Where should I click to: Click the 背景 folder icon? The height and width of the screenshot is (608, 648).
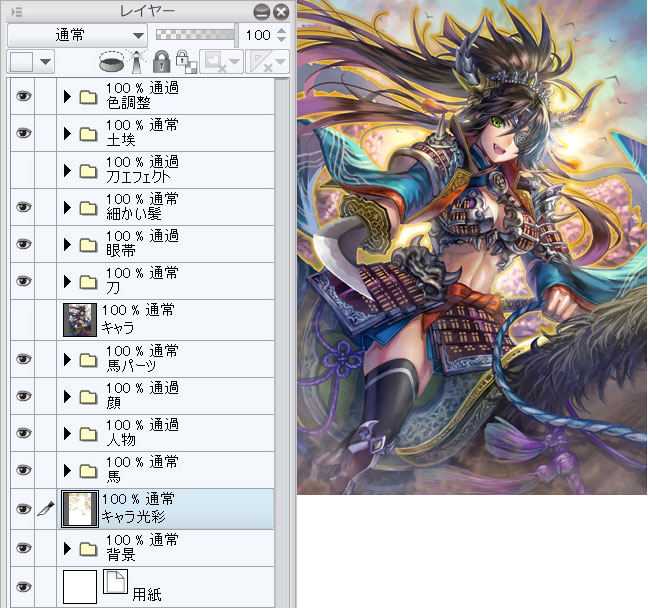point(88,549)
